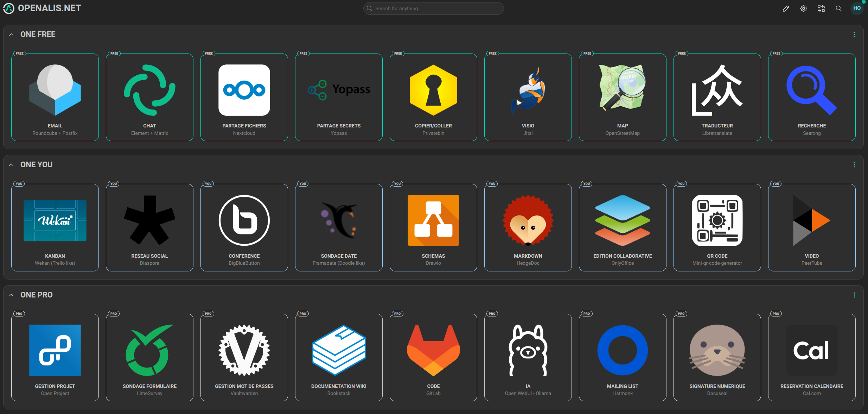The height and width of the screenshot is (414, 868).
Task: Open the Jitsi Visio app
Action: 528,97
